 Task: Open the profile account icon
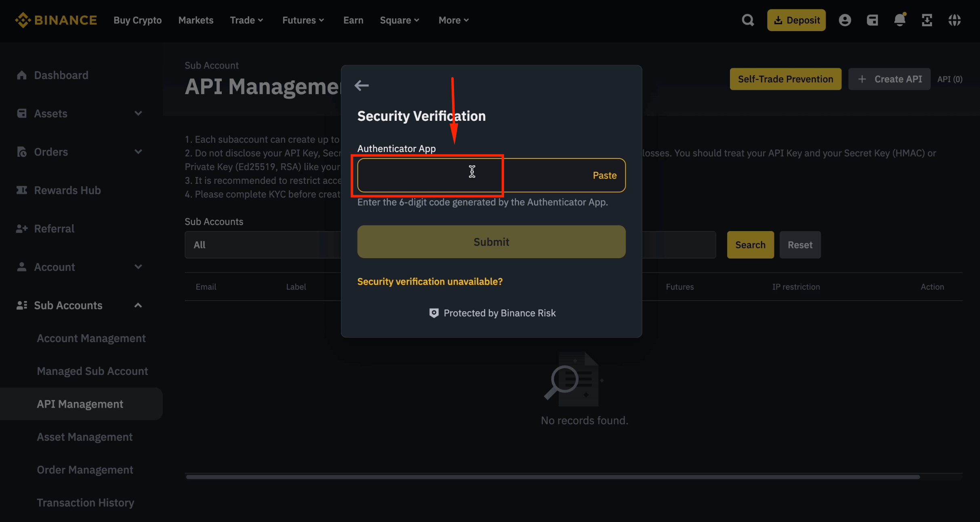(x=845, y=20)
